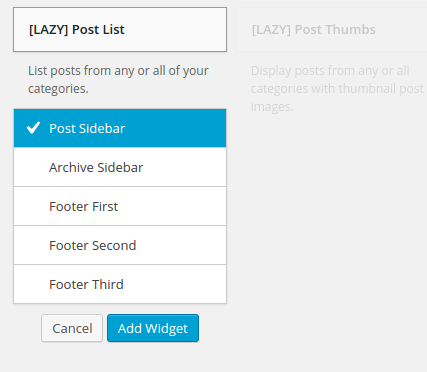
Task: Cancel adding the widget
Action: [72, 328]
